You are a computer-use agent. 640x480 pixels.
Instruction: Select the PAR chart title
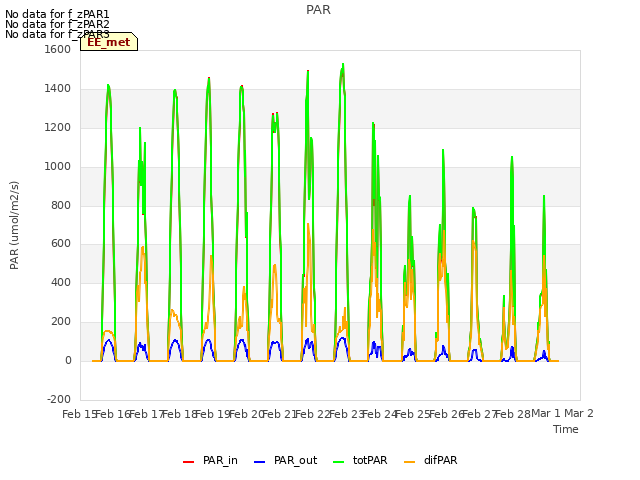(318, 10)
